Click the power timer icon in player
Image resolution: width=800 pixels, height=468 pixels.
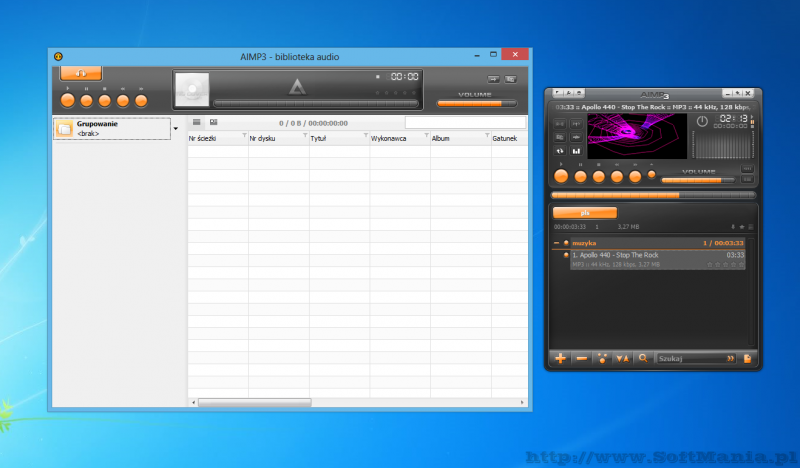(x=702, y=121)
